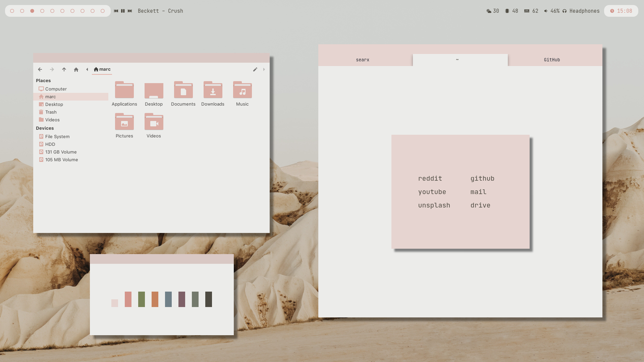Click the left path-bar scroll arrow
This screenshot has width=644, height=362.
[x=87, y=69]
